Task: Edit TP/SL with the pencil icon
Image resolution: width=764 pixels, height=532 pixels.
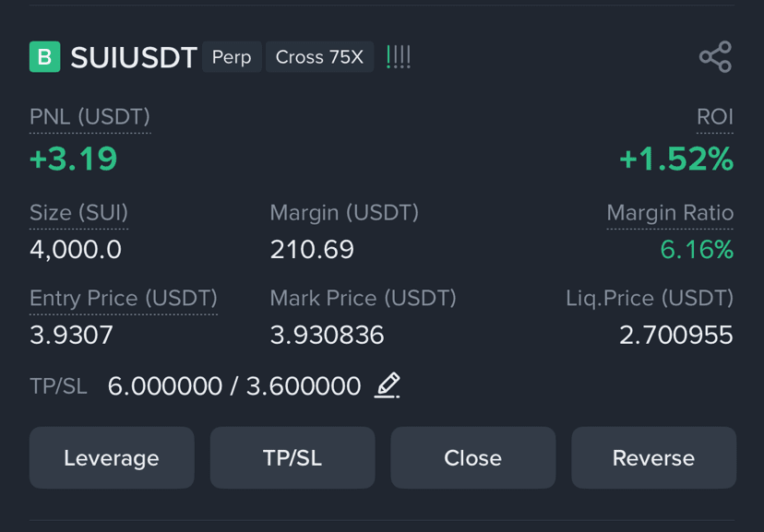Action: point(388,385)
